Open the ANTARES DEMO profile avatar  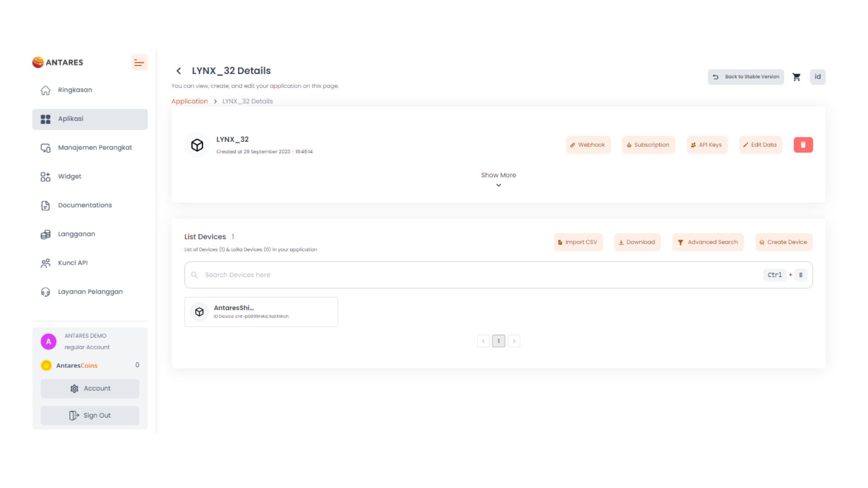pos(48,342)
